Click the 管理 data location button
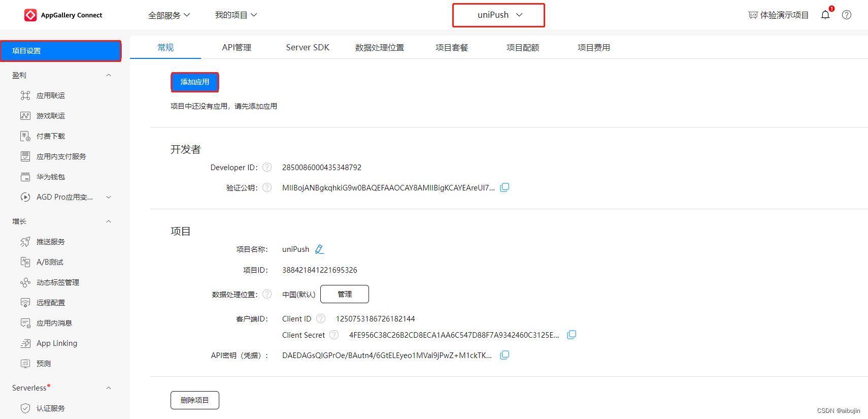The width and height of the screenshot is (868, 419). click(345, 294)
